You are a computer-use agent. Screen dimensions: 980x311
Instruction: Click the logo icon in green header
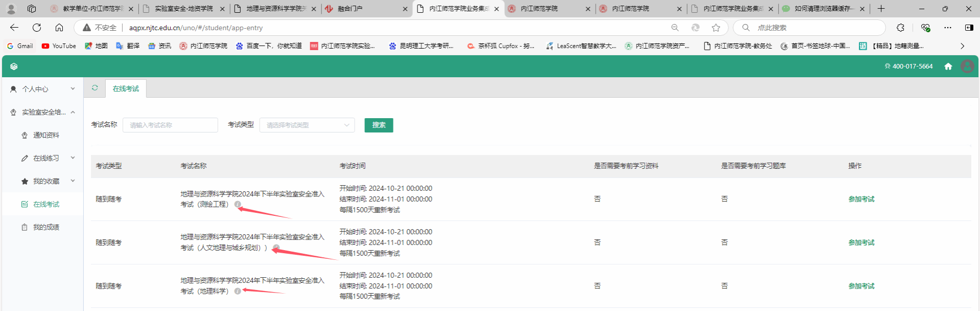[x=14, y=66]
